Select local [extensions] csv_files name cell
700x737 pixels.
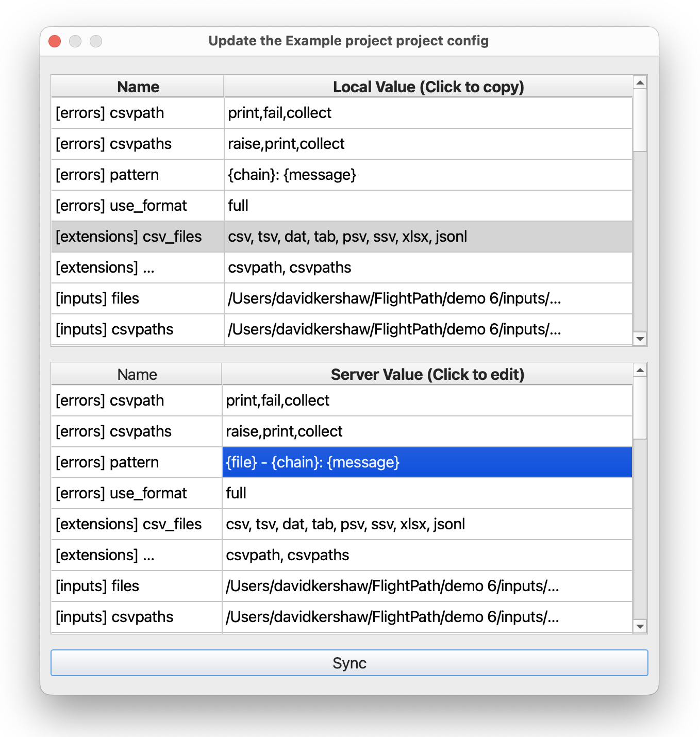coord(137,237)
